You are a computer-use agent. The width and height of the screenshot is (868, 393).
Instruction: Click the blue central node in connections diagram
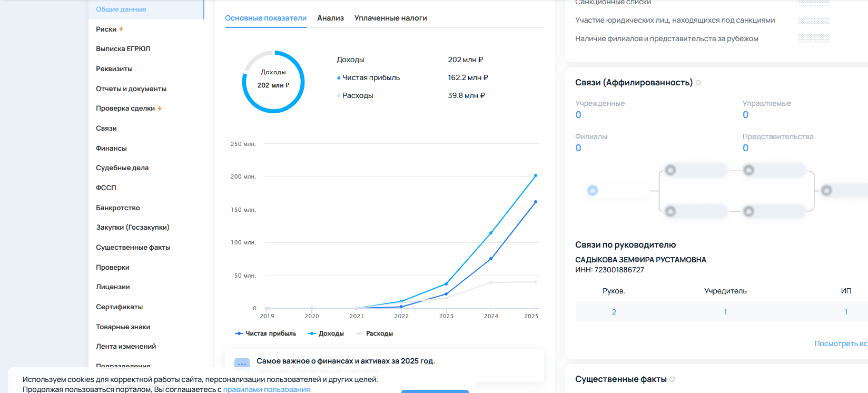click(x=593, y=191)
